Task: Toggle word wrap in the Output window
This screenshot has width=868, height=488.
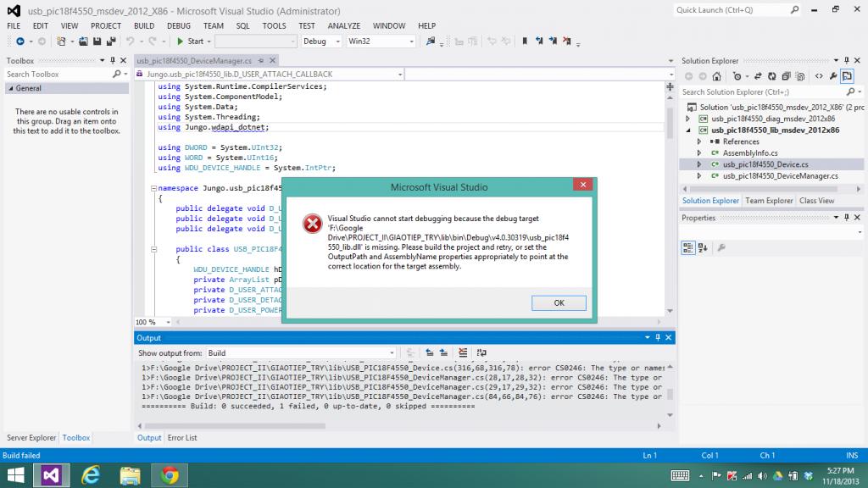Action: click(x=481, y=352)
